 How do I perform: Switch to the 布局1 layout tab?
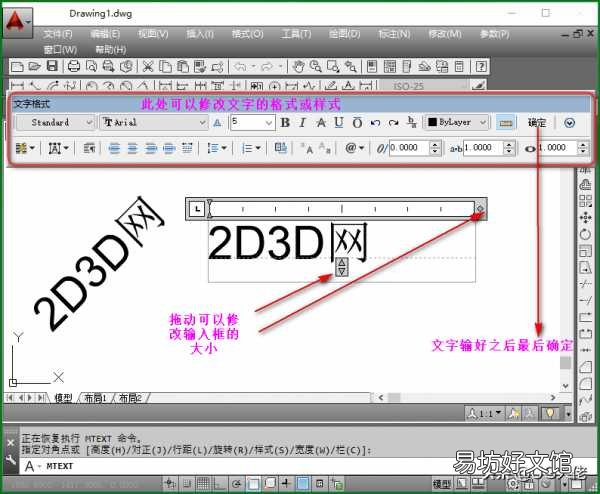95,398
